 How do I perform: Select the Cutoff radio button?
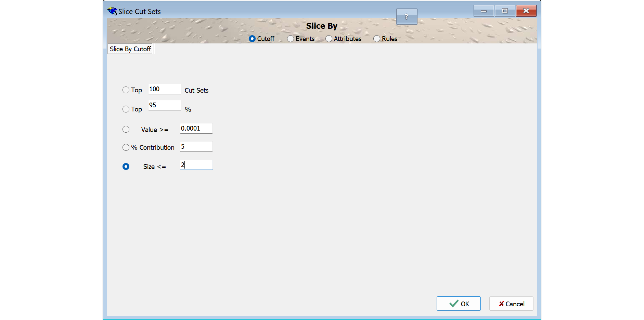coord(252,39)
